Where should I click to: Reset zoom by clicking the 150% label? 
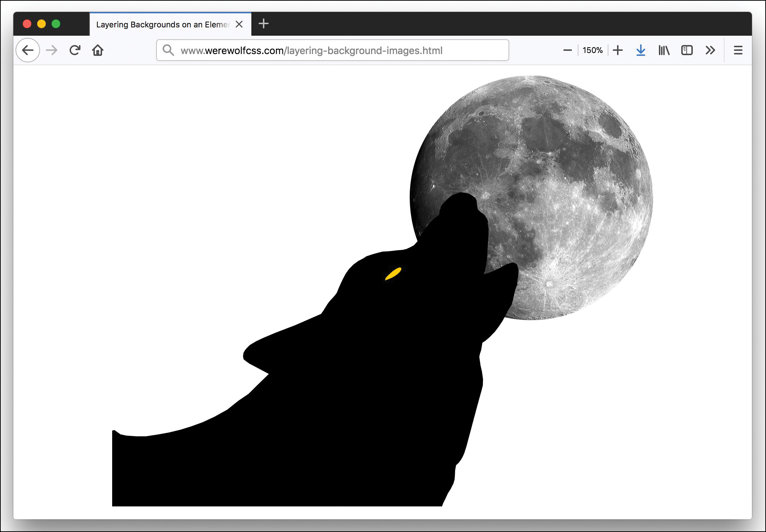click(x=592, y=50)
